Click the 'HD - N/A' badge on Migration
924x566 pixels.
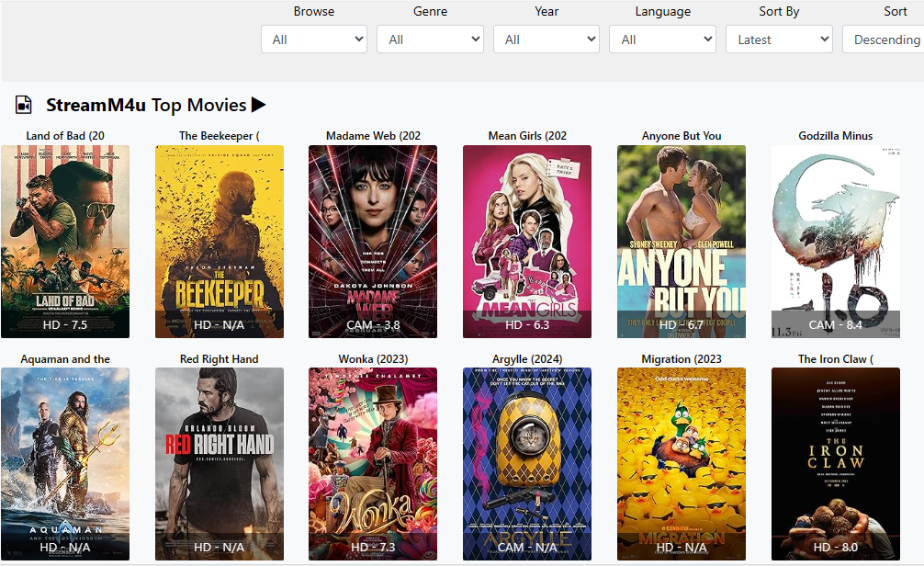pos(682,547)
